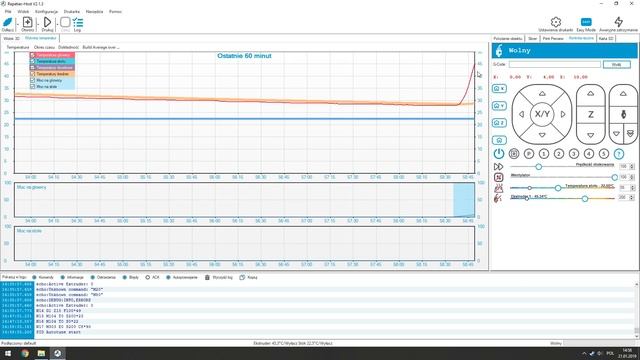Open the Drukarka menu
The height and width of the screenshot is (360, 640).
coord(71,11)
